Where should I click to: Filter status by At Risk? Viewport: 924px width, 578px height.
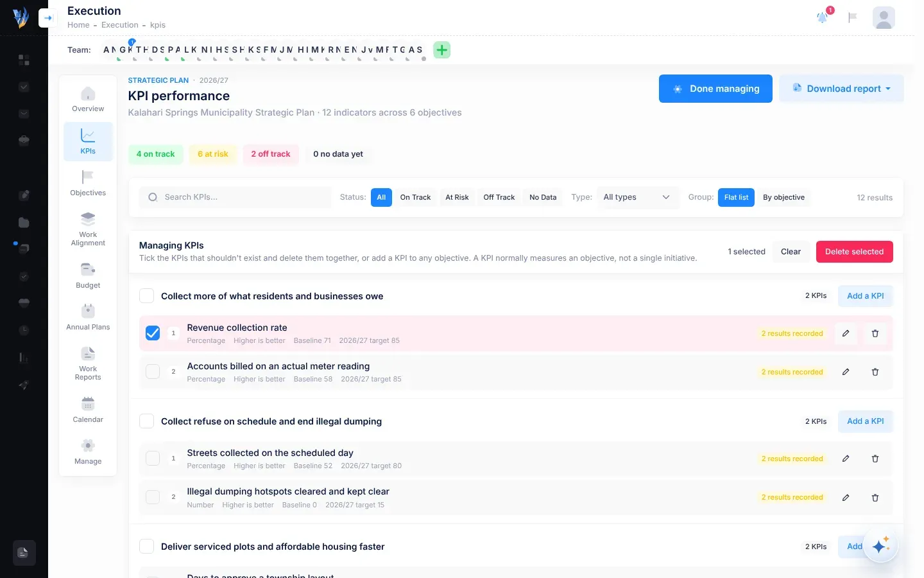click(457, 197)
